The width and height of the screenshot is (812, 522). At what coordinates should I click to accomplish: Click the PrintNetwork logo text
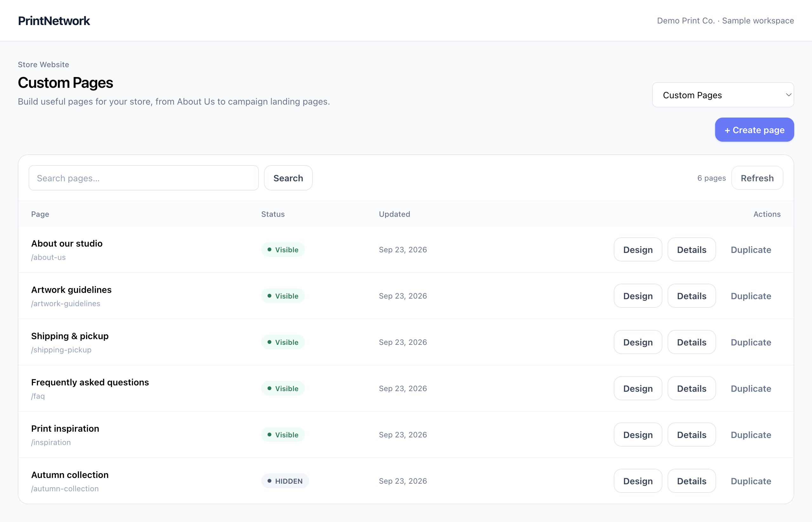54,21
